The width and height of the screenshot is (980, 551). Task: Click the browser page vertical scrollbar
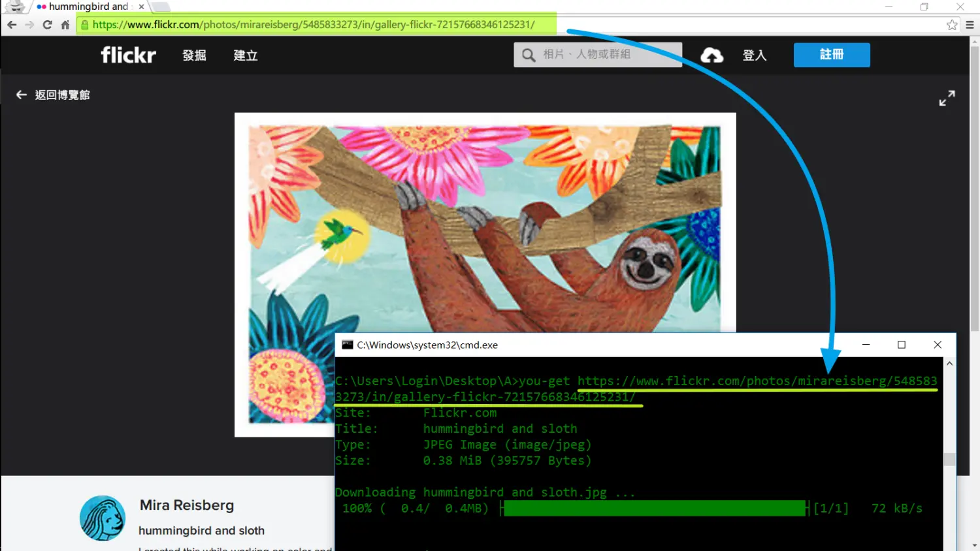pos(974,189)
